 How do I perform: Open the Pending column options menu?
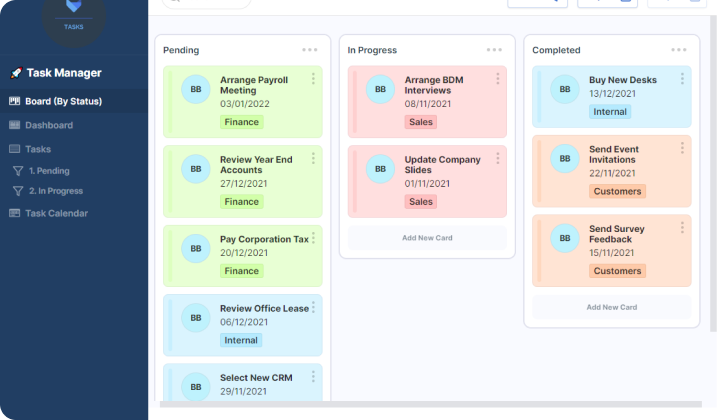310,50
